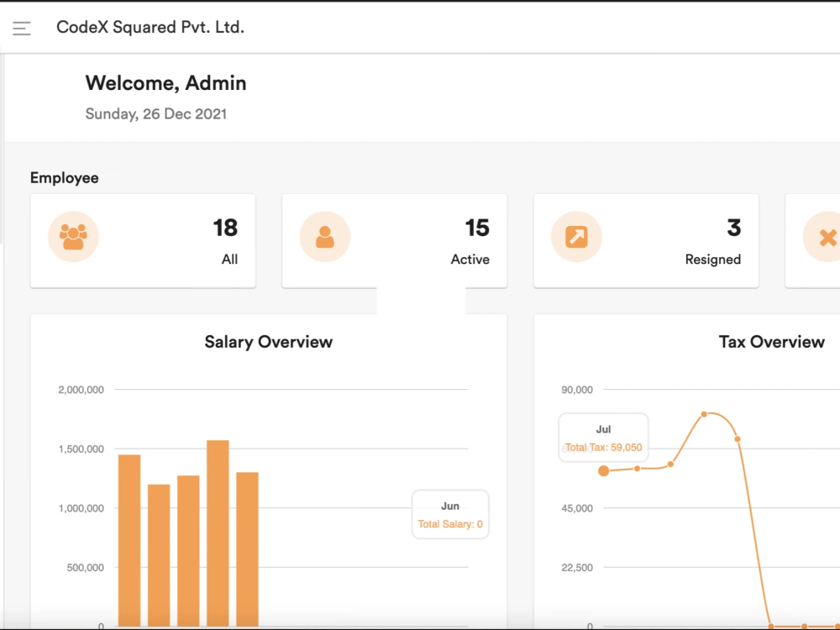Click the Jul data point on tax chart

point(604,471)
